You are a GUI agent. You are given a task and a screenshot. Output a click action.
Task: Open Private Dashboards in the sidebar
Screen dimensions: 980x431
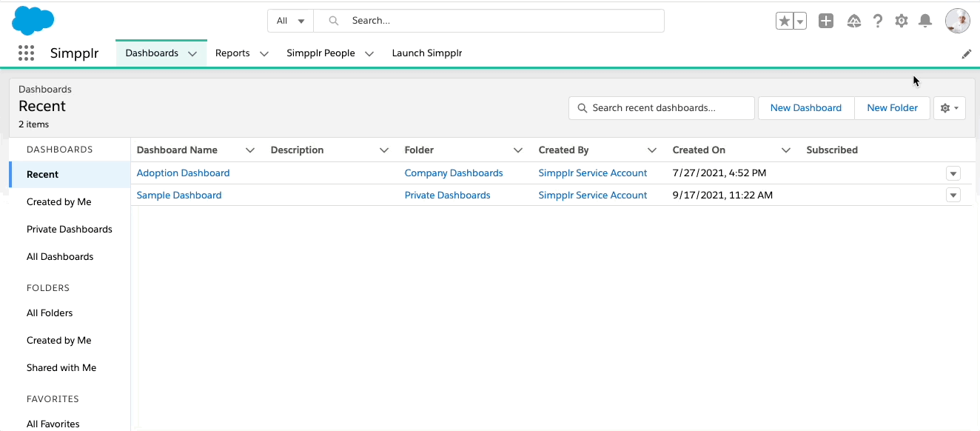[x=70, y=230]
